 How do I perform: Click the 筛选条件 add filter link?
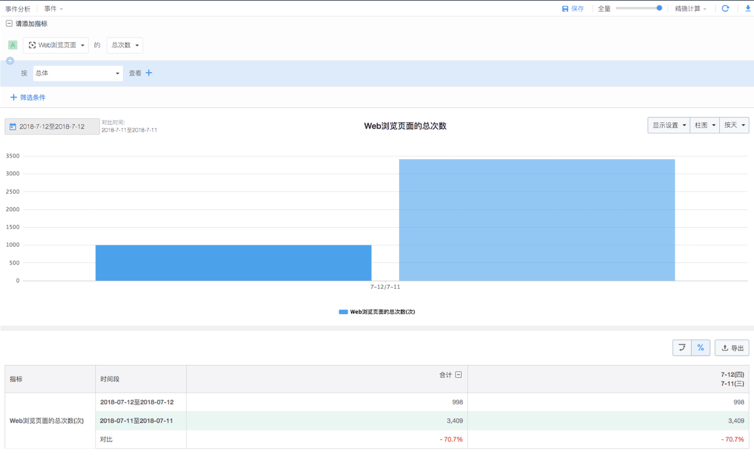(28, 97)
